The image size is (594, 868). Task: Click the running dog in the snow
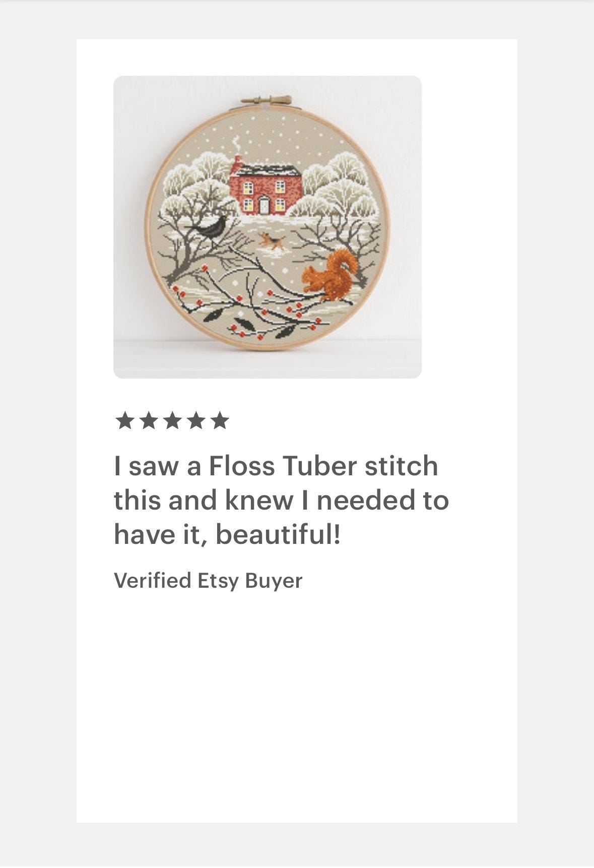(272, 240)
